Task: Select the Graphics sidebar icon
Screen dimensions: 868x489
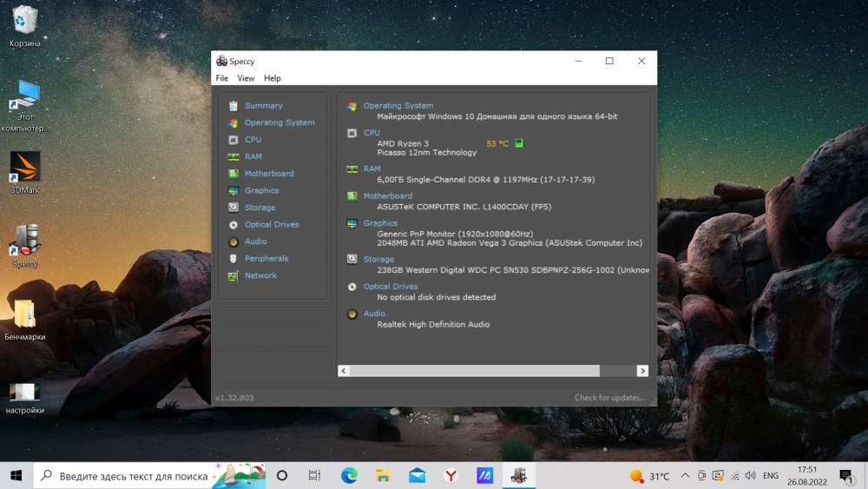Action: point(233,191)
